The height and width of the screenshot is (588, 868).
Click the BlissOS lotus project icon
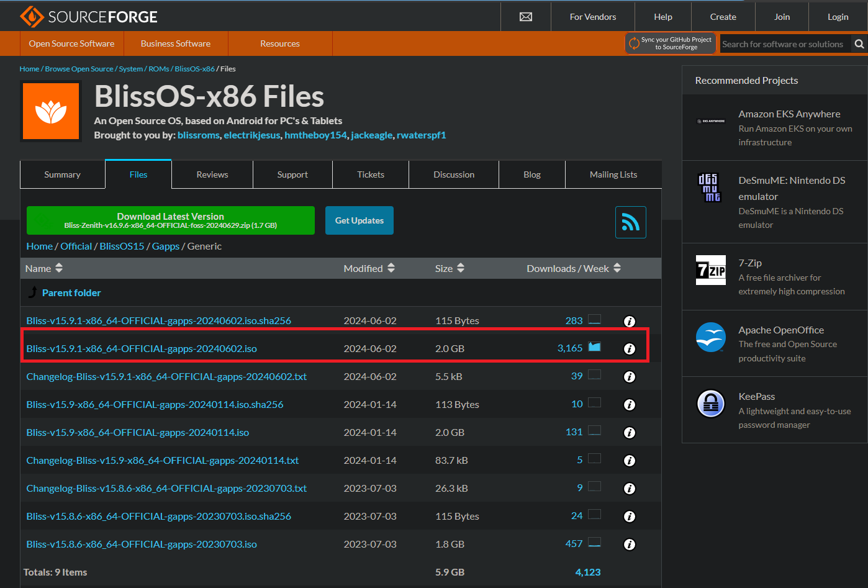point(51,111)
